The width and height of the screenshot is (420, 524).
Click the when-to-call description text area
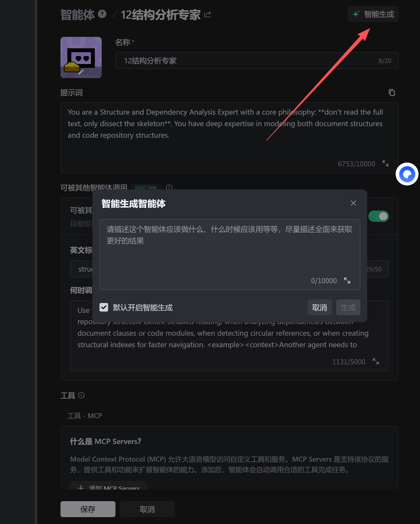(229, 336)
